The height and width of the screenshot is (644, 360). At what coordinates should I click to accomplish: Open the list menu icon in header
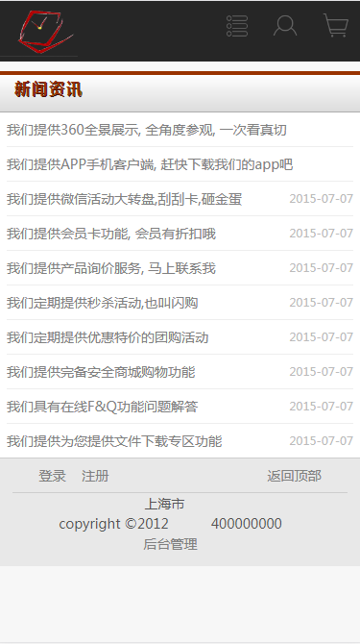coord(237,26)
